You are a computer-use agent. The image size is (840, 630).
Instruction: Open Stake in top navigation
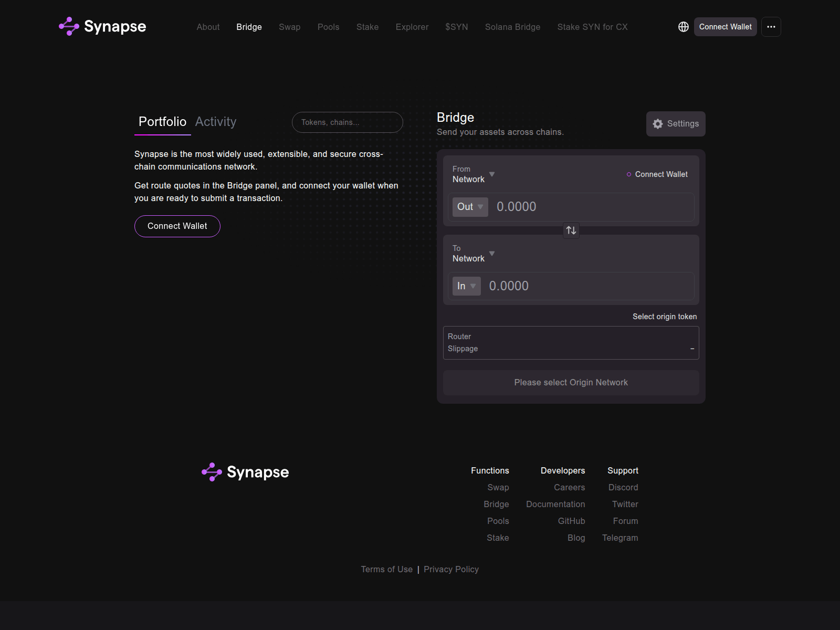pos(367,27)
